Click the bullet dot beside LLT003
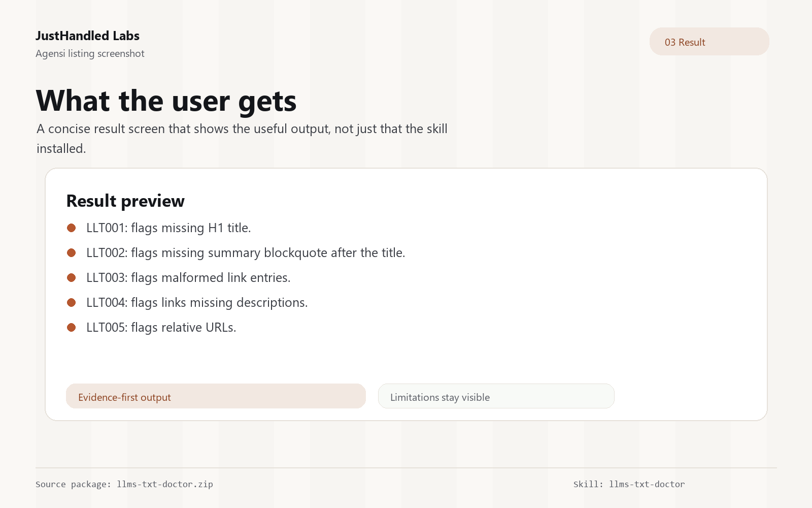Screen dimensions: 812x508 (71, 278)
